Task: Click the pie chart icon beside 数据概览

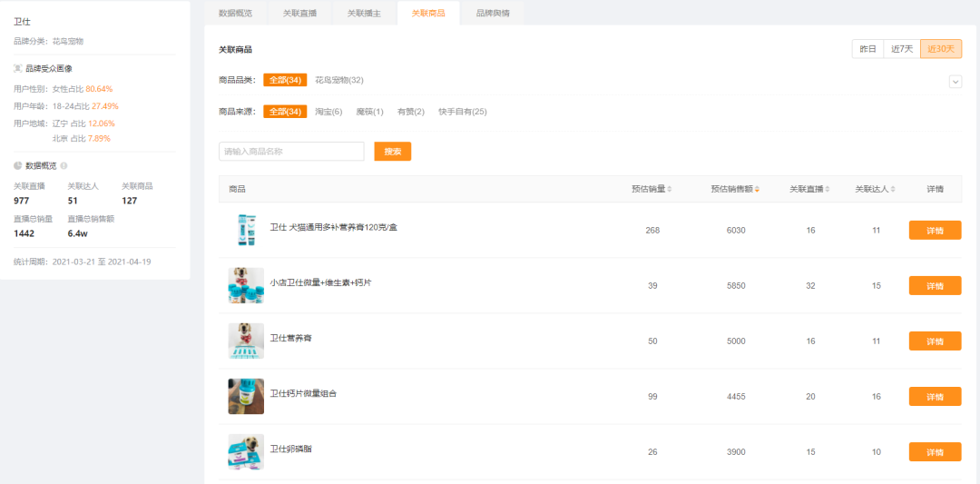Action: click(x=17, y=166)
